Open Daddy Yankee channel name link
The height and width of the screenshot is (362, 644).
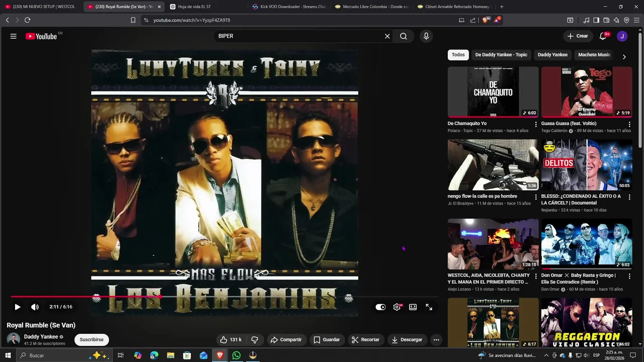point(41,337)
